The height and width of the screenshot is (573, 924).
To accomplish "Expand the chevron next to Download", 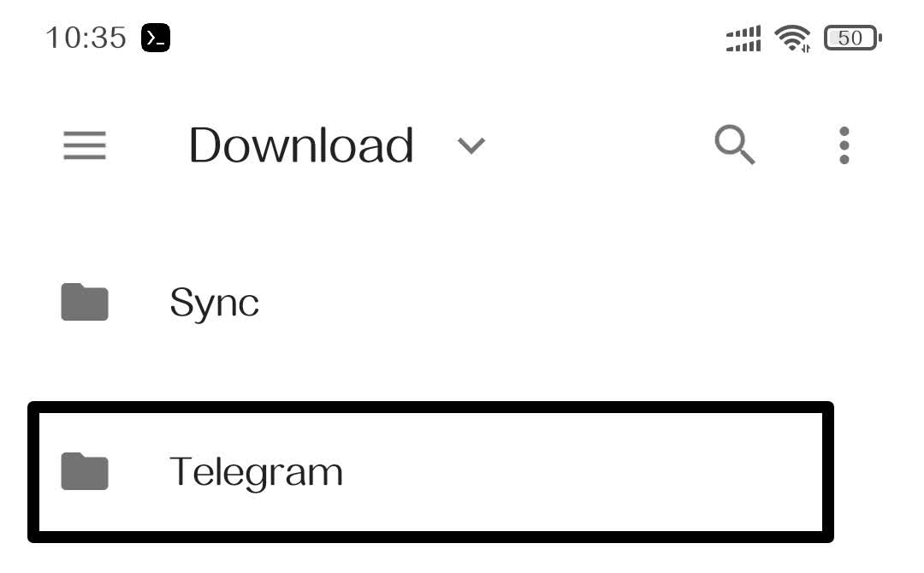I will tap(471, 146).
